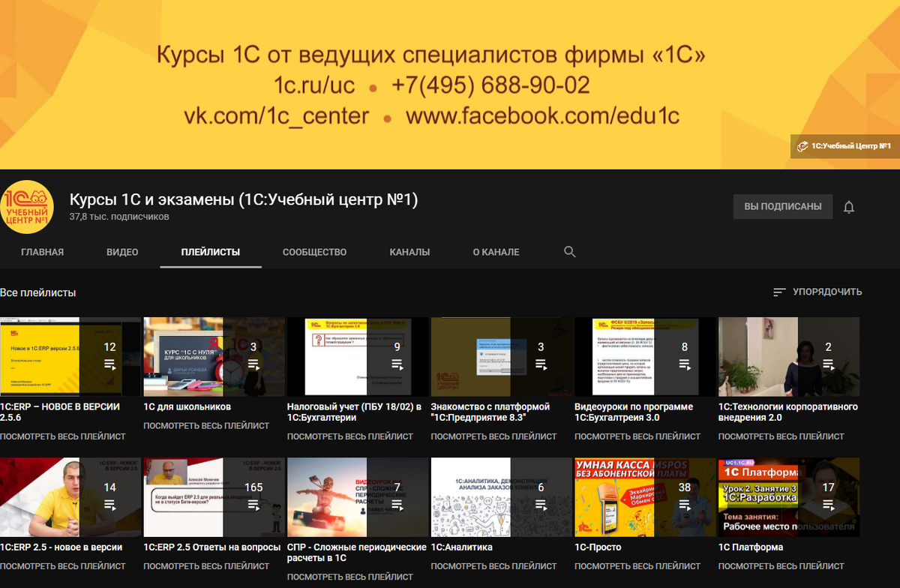Open the Налоговый учет playlist thumbnail

pos(358,356)
